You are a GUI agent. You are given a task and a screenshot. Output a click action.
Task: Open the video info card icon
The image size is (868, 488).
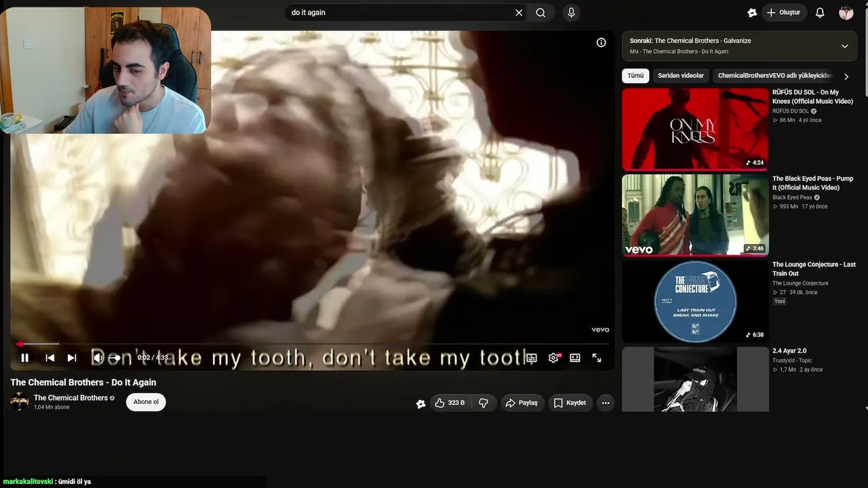point(601,43)
